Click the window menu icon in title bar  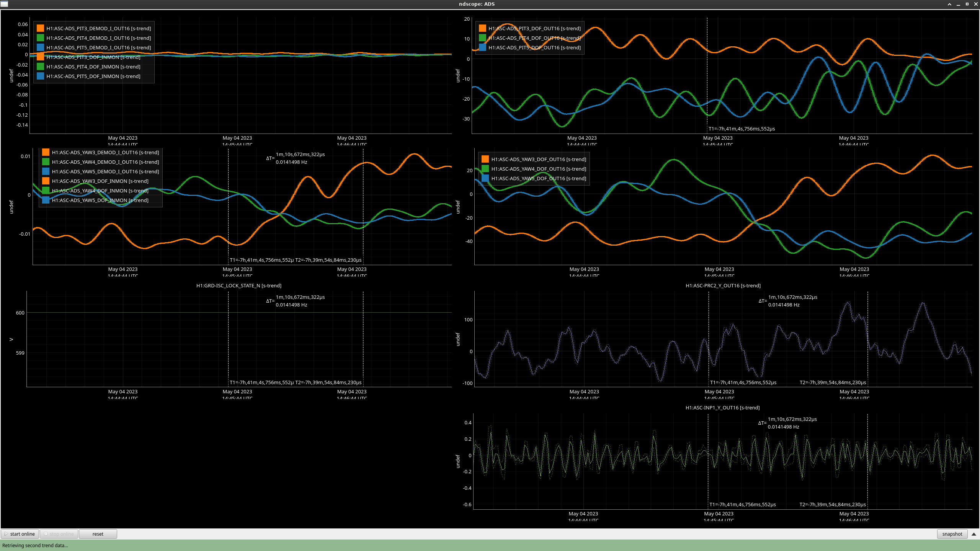4,4
